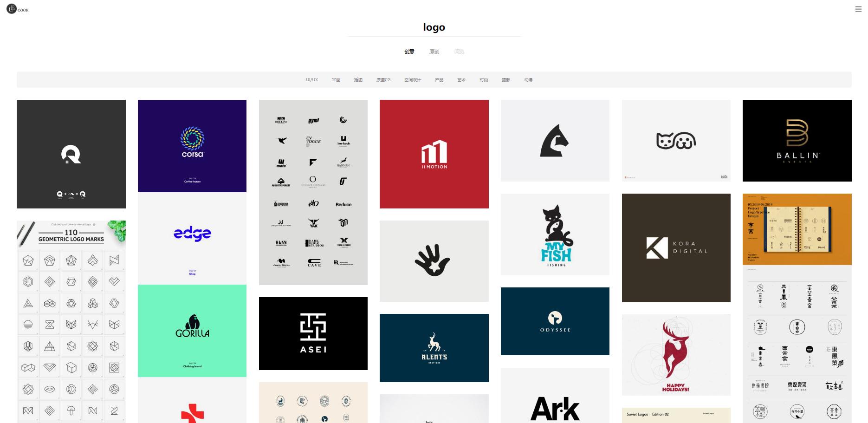
Task: Open the cat and dog outline thumbnail
Action: tap(676, 141)
